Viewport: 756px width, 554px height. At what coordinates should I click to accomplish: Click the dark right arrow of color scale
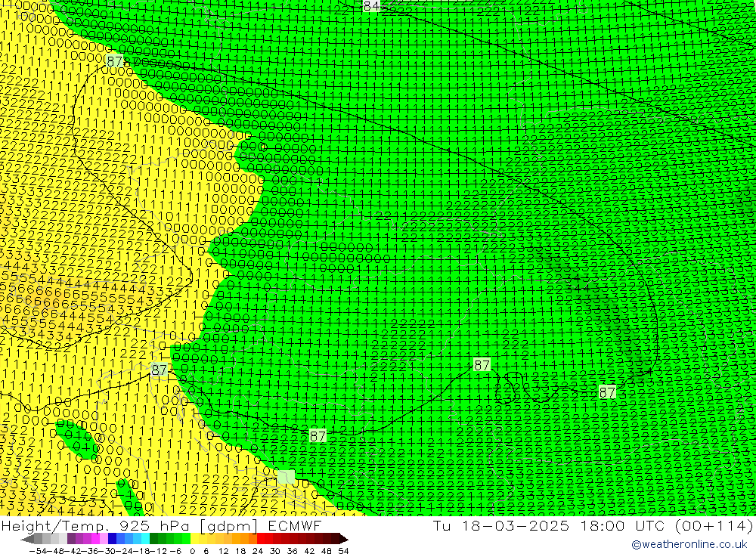point(344,539)
